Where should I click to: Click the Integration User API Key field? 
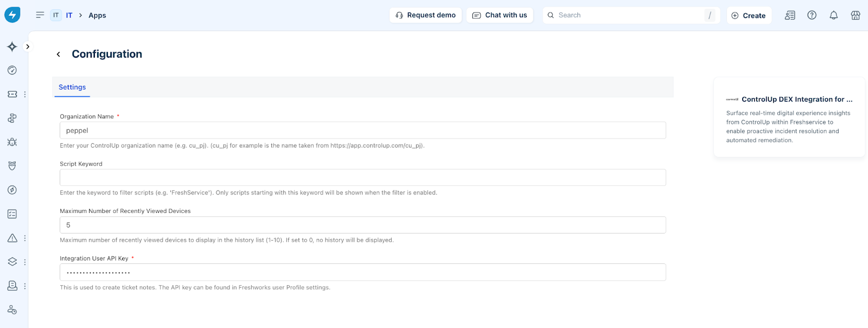tap(363, 272)
